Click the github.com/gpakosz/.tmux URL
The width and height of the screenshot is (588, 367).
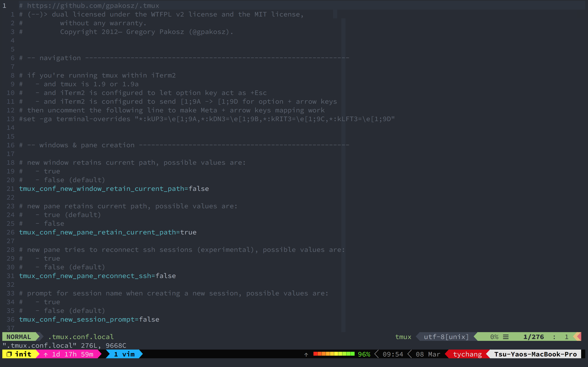pyautogui.click(x=93, y=5)
